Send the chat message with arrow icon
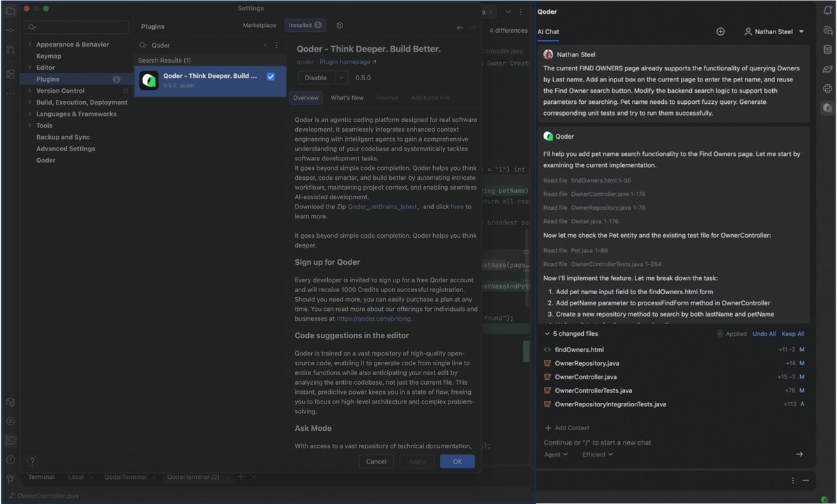The width and height of the screenshot is (837, 504). [799, 455]
